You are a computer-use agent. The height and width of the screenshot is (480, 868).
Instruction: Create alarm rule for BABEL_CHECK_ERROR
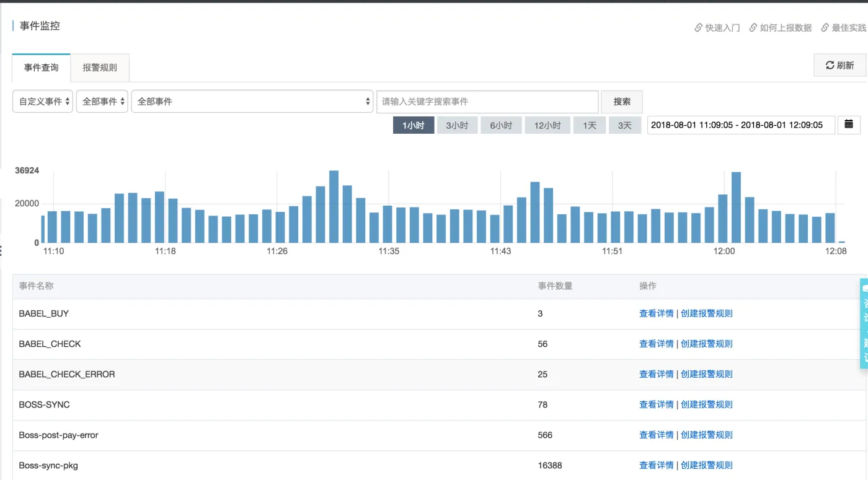(707, 374)
